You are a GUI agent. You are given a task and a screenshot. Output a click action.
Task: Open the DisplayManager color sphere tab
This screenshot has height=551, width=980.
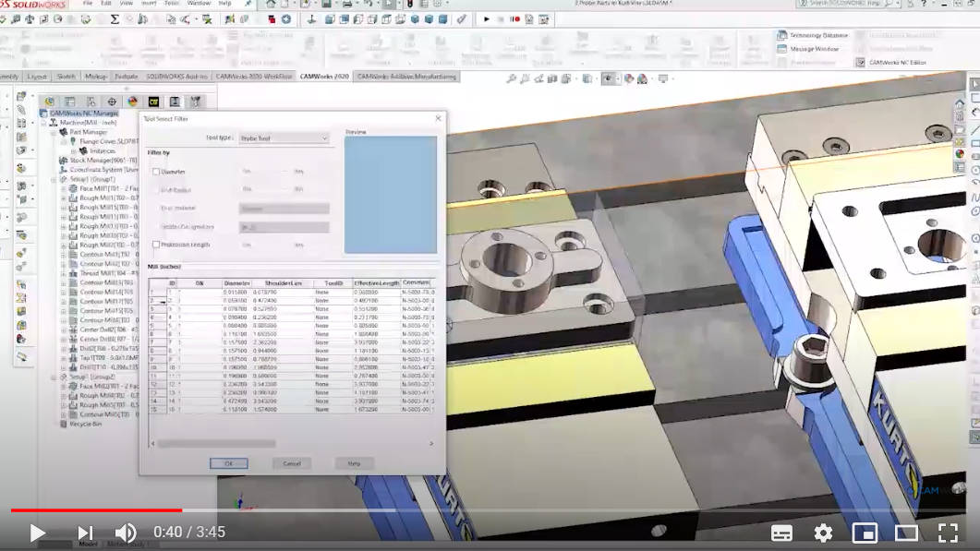(132, 102)
